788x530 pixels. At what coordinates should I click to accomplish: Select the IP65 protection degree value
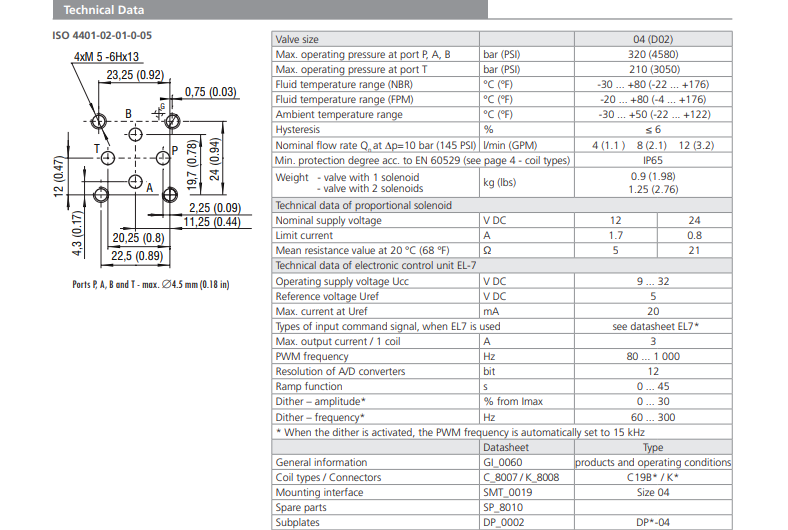[x=653, y=159]
